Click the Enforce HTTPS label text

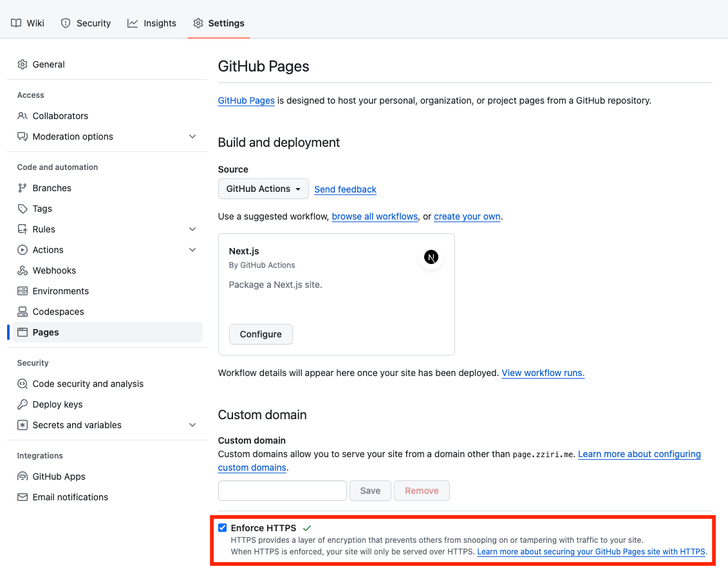[263, 528]
